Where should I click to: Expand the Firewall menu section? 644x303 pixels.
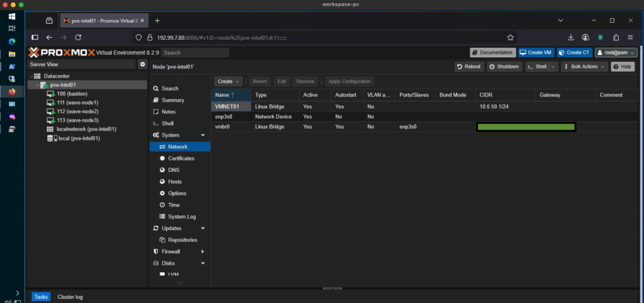[203, 251]
